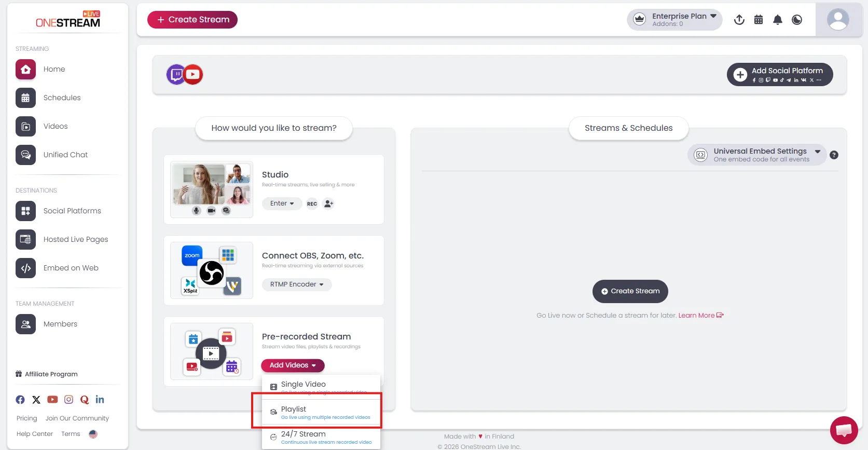Open the Unified Chat sidebar icon
This screenshot has width=868, height=450.
(x=25, y=155)
